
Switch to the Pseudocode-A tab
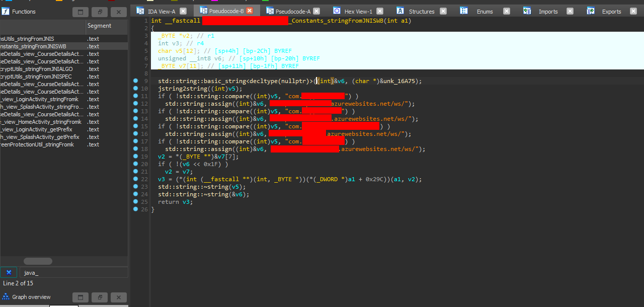293,11
